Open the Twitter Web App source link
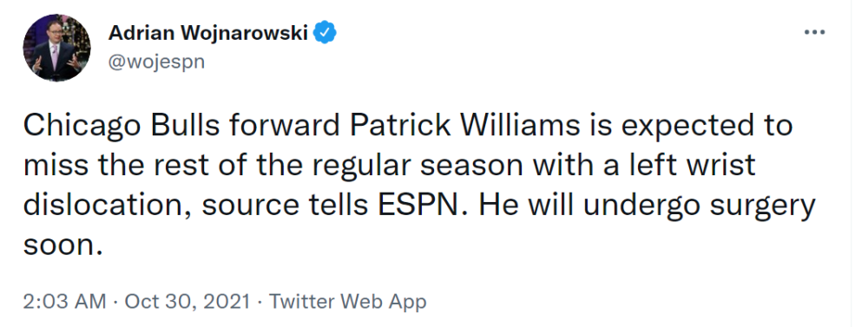Image resolution: width=868 pixels, height=327 pixels. 348,302
